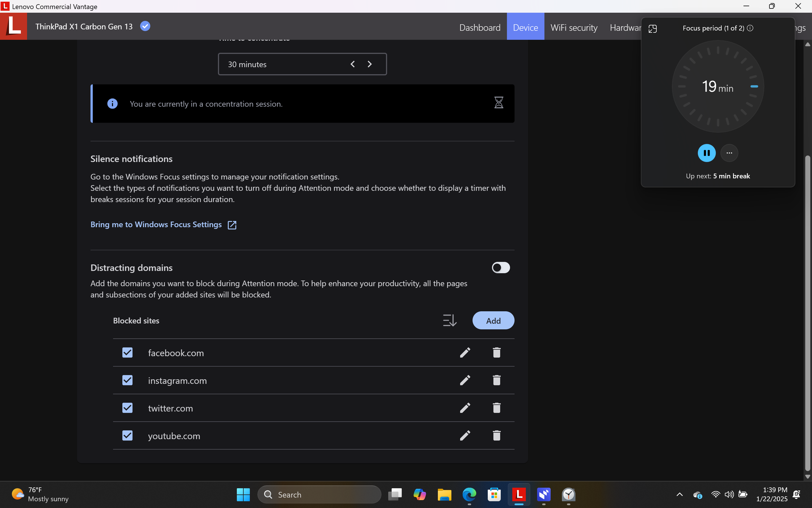Open Microsoft Edge from the taskbar
The image size is (812, 508).
469,494
